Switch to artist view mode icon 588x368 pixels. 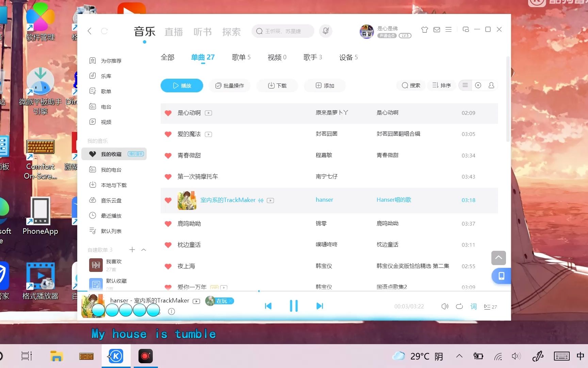pos(491,85)
